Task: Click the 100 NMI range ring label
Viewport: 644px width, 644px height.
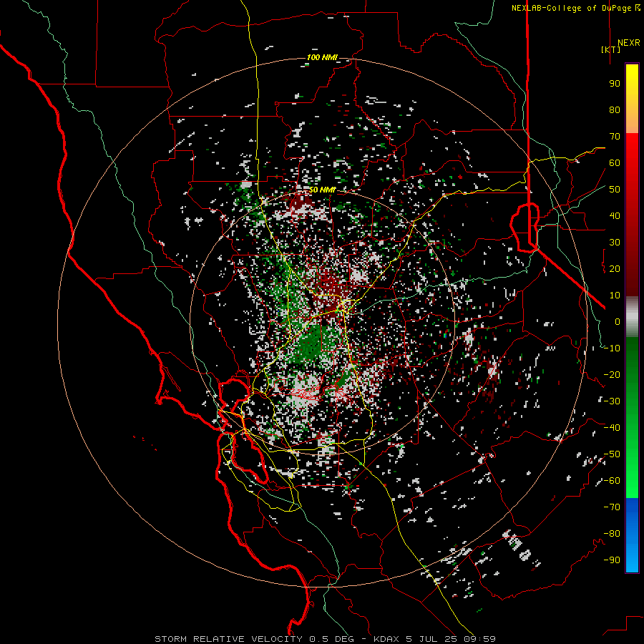Action: point(322,57)
